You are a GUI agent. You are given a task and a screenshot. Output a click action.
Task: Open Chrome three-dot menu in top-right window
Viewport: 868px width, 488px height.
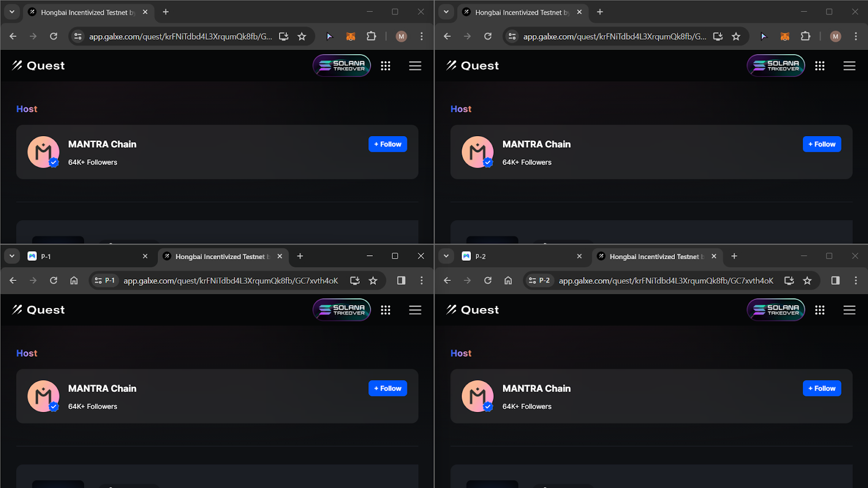(856, 36)
